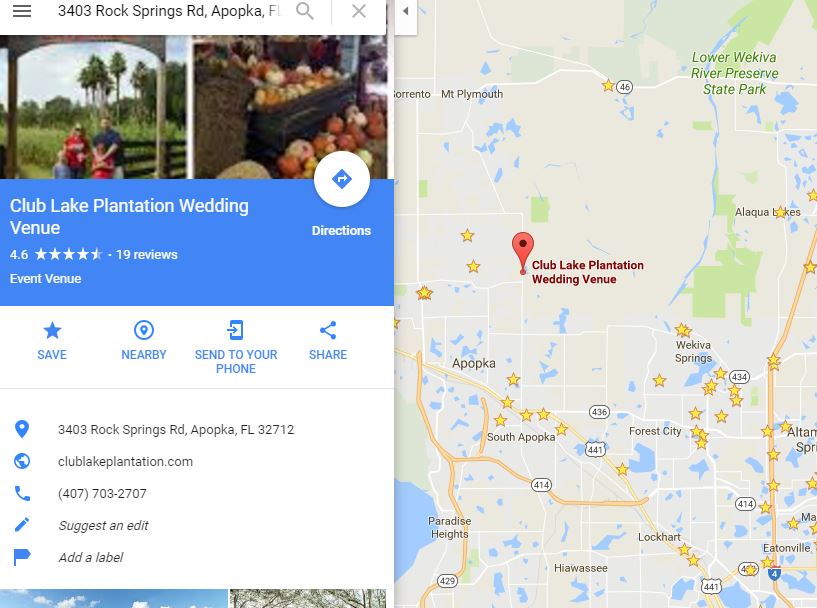Select the red map pin marker

[523, 252]
